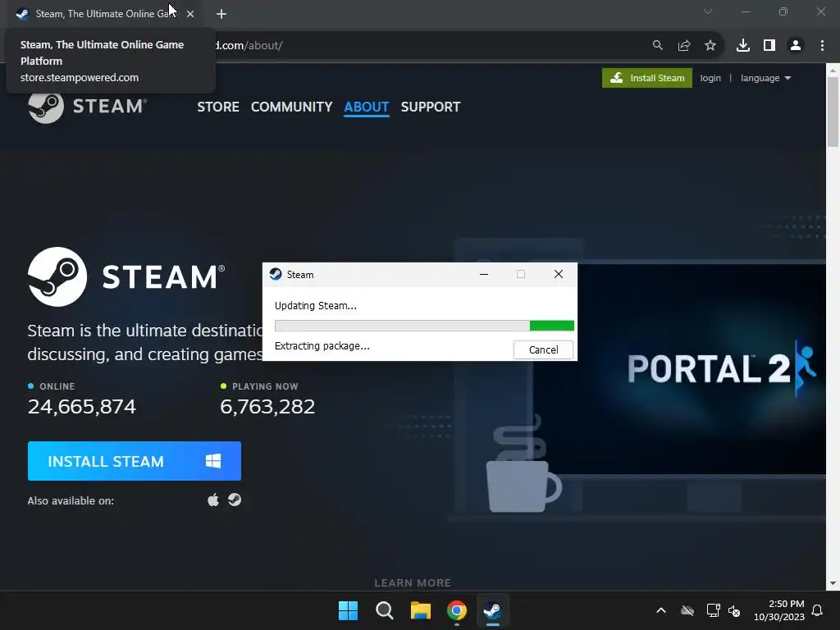Viewport: 840px width, 630px height.
Task: Click the macOS Apple download icon
Action: [213, 500]
